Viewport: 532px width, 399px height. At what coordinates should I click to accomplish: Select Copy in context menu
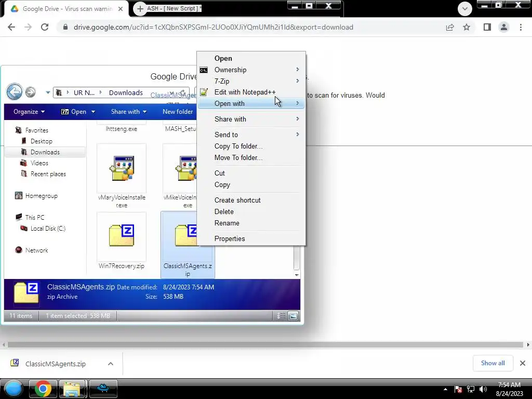pos(251,184)
